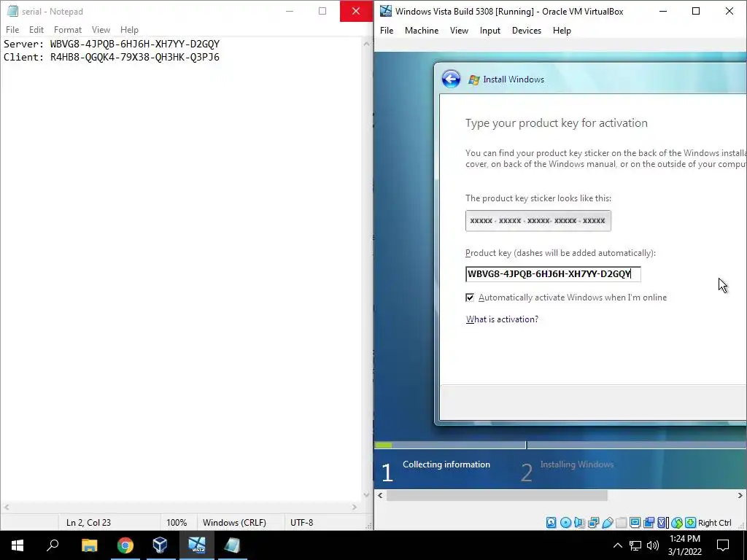The height and width of the screenshot is (560, 747).
Task: Click the sample product key sticker image
Action: coord(538,221)
